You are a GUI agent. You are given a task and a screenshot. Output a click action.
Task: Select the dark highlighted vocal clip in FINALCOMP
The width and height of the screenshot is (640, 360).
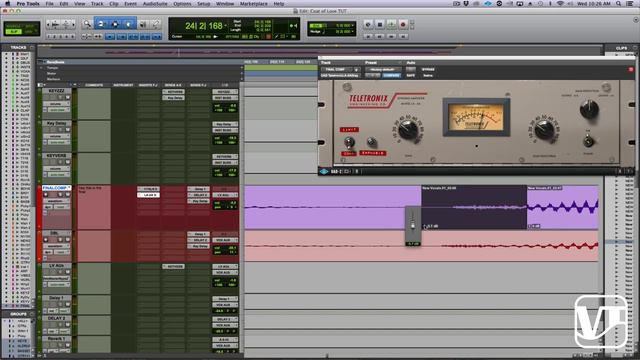(x=474, y=207)
